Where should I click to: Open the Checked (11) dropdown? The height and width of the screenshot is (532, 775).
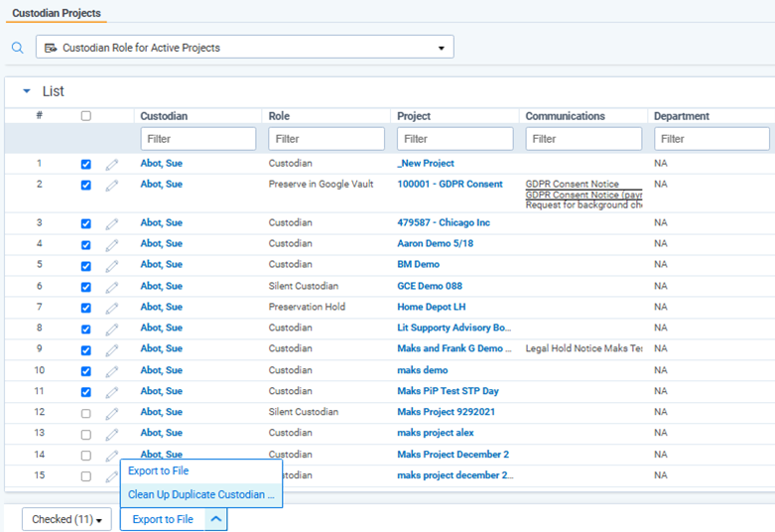point(66,519)
